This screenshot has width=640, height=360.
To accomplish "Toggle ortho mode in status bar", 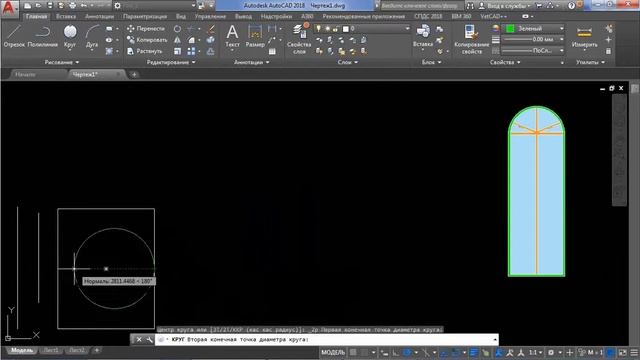I will (x=396, y=352).
